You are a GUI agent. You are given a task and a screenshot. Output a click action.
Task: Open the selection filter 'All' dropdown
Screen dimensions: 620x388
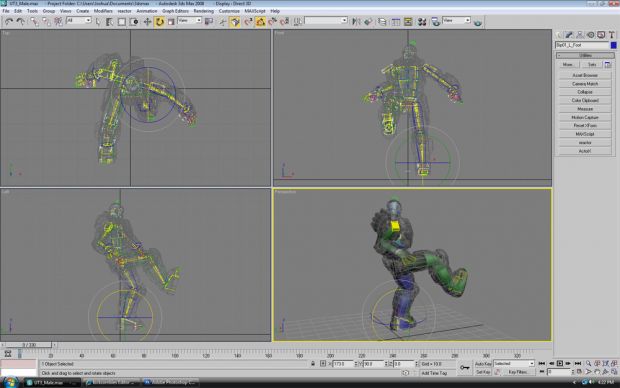coord(79,20)
